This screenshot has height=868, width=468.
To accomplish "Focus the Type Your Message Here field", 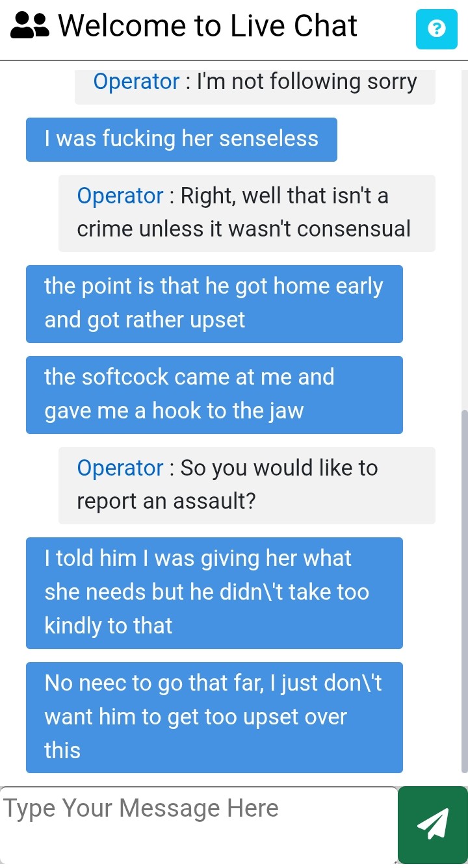I will pos(198,825).
